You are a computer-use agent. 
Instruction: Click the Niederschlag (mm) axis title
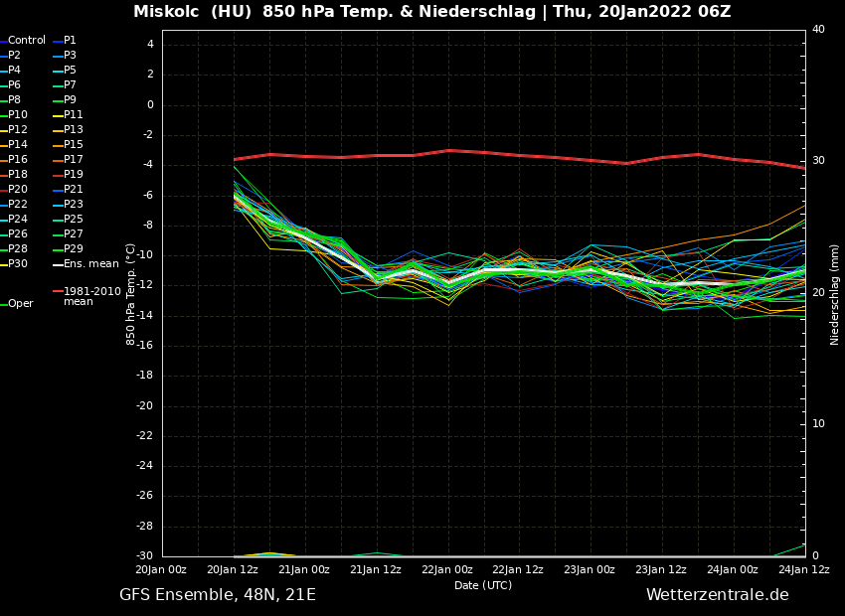[835, 294]
